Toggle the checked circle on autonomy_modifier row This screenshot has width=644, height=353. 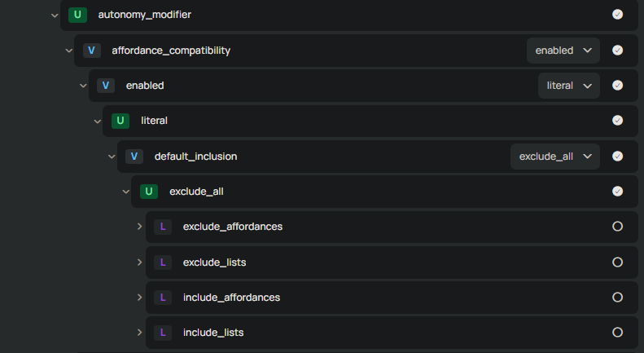(617, 15)
